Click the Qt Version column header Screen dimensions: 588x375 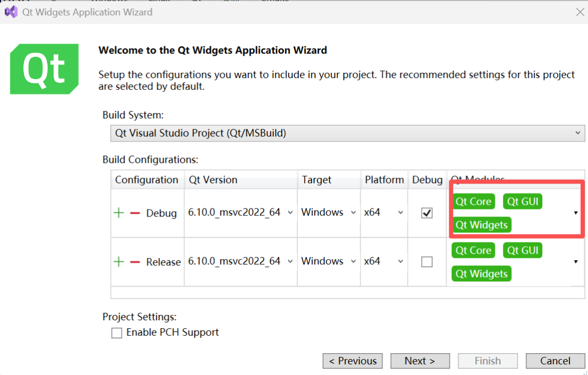click(x=241, y=180)
